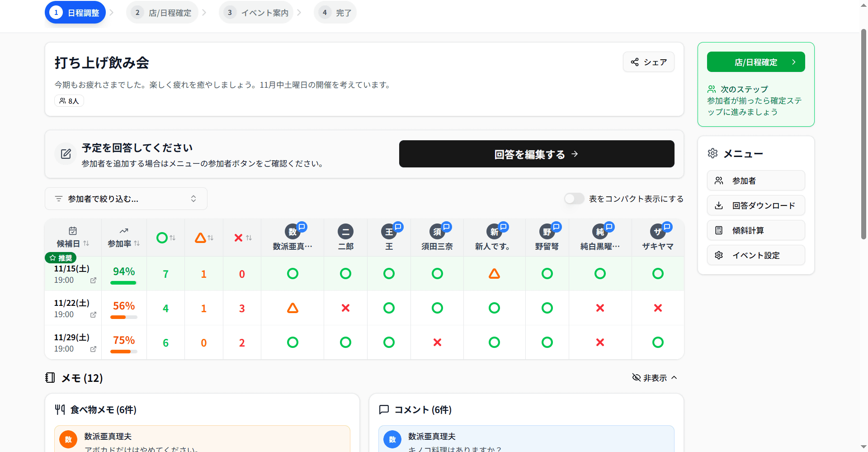Viewport: 868px width, 452px height.
Task: Hide the memo section with 非表示
Action: 654,378
